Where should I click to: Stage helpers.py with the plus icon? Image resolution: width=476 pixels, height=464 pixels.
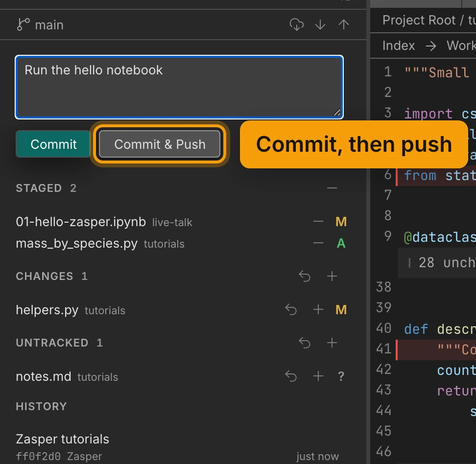pos(318,310)
